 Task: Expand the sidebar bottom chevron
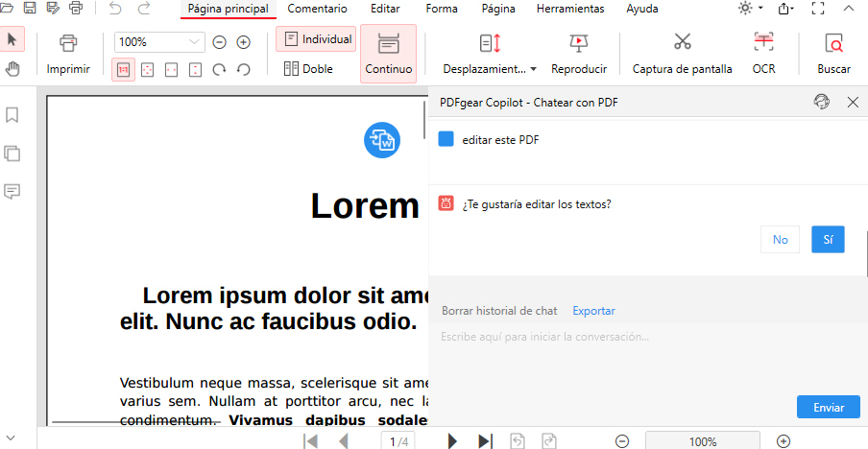10,438
